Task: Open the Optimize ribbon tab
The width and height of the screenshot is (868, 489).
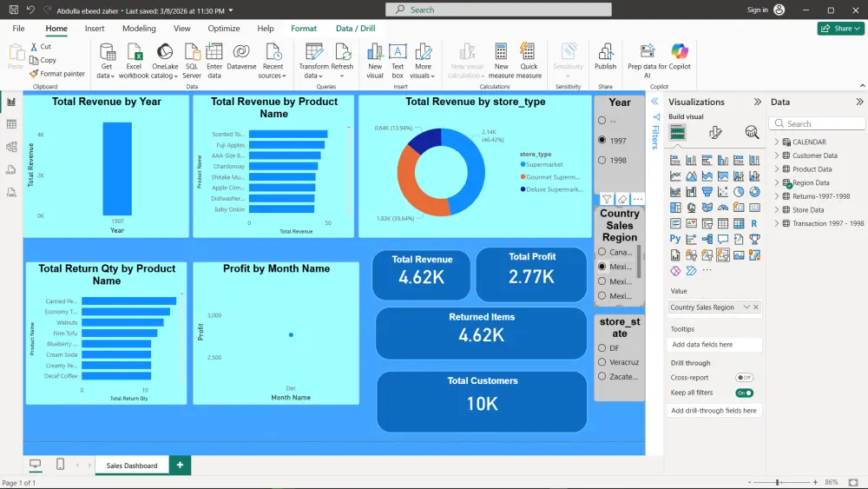Action: [224, 29]
